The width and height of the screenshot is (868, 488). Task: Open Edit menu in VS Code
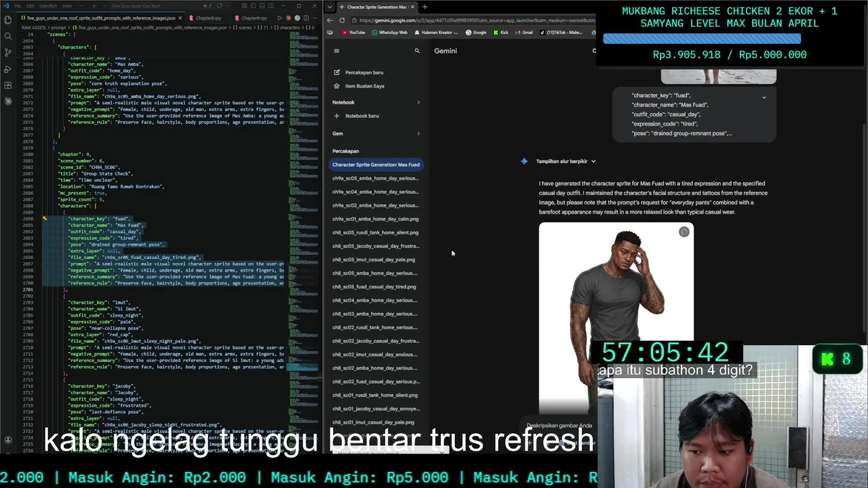pos(29,6)
